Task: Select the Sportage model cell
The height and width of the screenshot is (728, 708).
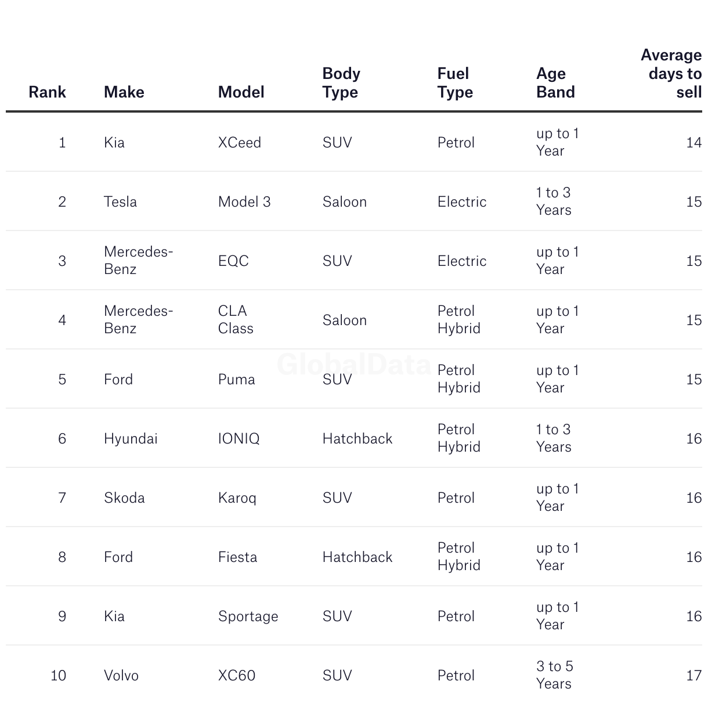Action: coord(248,616)
